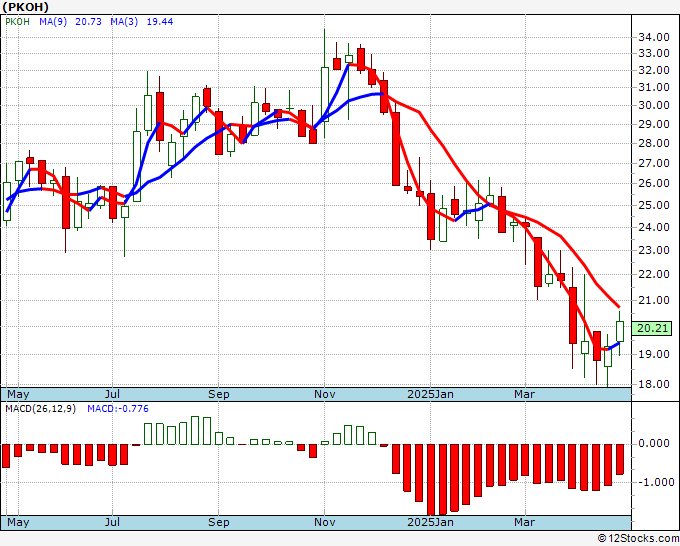Click the 33.00 price axis label

pos(654,53)
